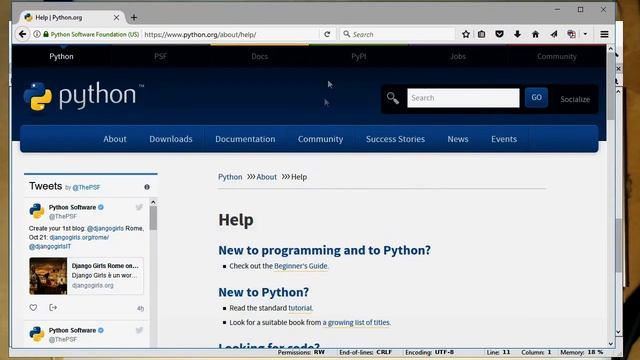This screenshot has width=640, height=360.
Task: Click the magnifier icon beside site search
Action: 393,98
